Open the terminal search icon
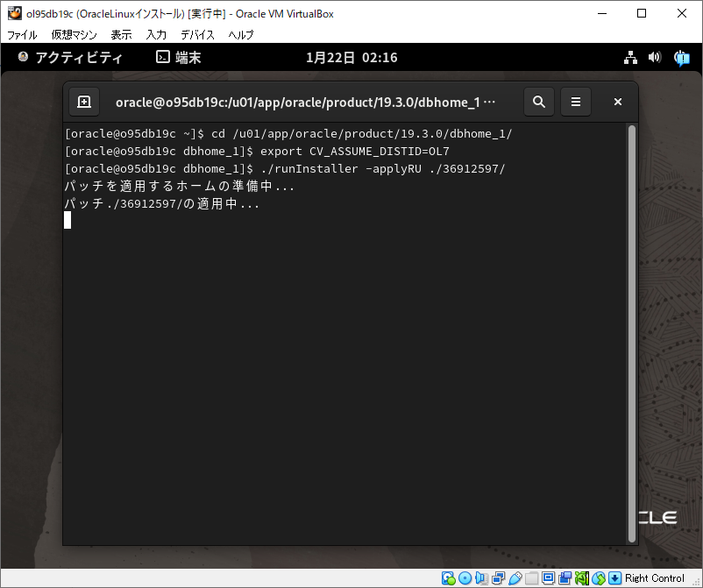The width and height of the screenshot is (703, 588). click(539, 102)
